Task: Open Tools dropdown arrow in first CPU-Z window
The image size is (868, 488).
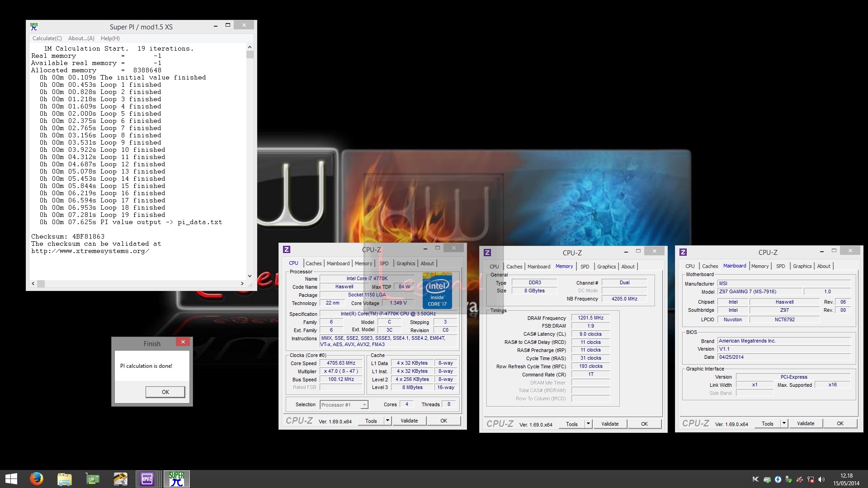Action: (x=387, y=421)
